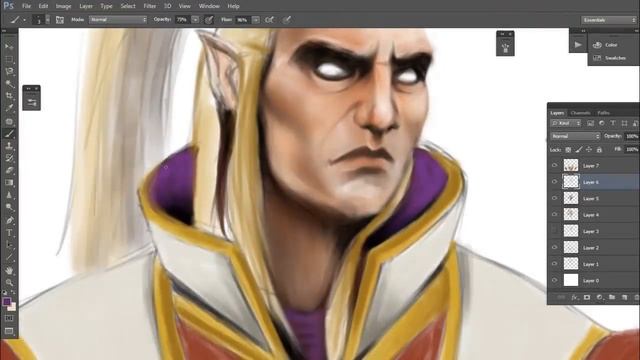
Task: Select the Dodge tool
Action: pyautogui.click(x=9, y=207)
